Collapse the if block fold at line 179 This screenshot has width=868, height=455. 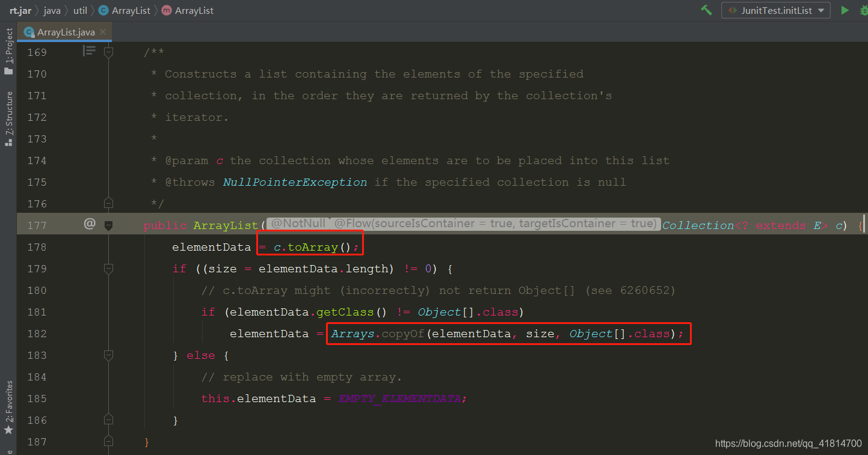108,269
